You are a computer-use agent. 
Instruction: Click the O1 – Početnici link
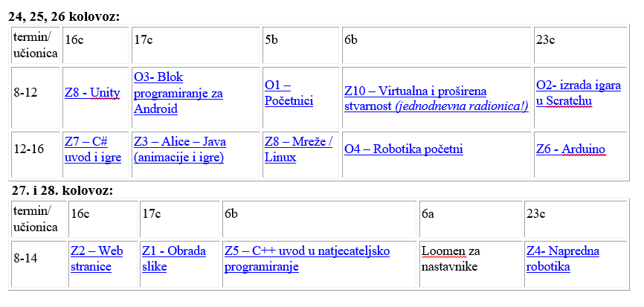click(289, 93)
